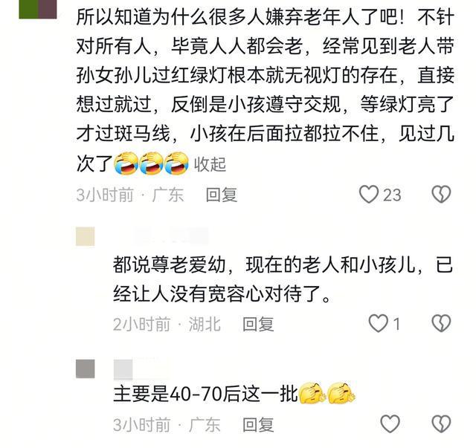The width and height of the screenshot is (476, 448).
Task: Reply to the 湖北 comment
Action: point(258,324)
